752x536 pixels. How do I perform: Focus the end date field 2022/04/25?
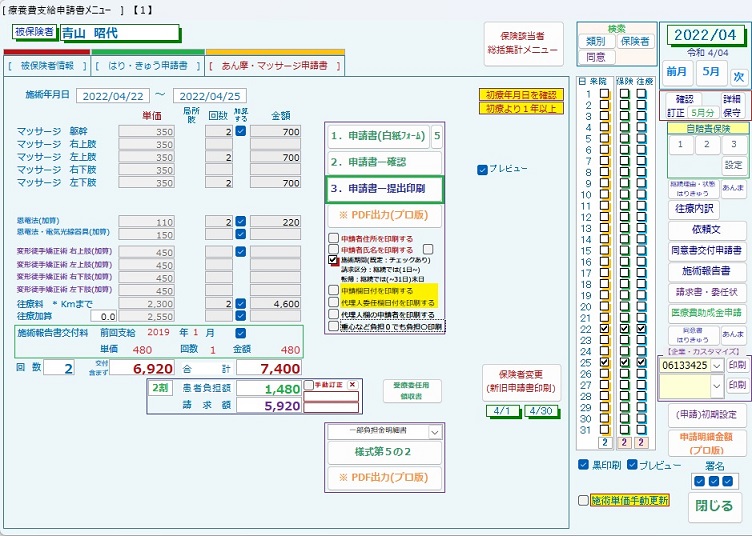click(210, 96)
